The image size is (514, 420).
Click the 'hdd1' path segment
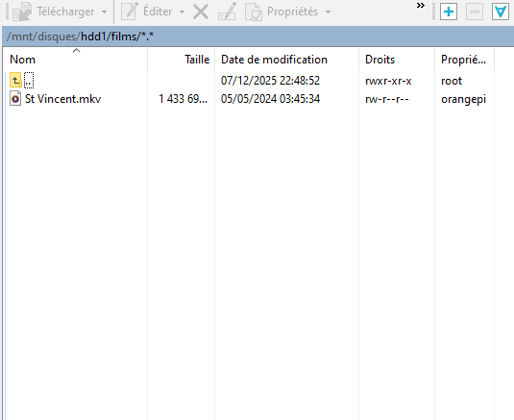(x=95, y=37)
